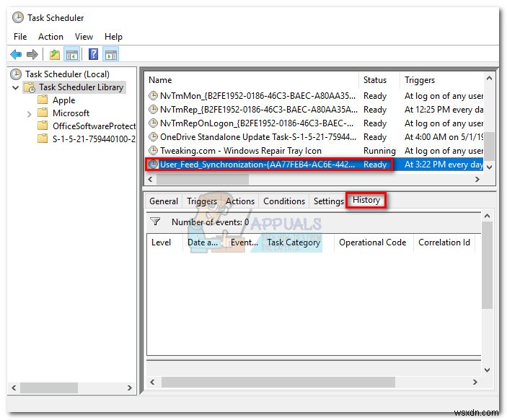Click the Apple folder icon

43,100
